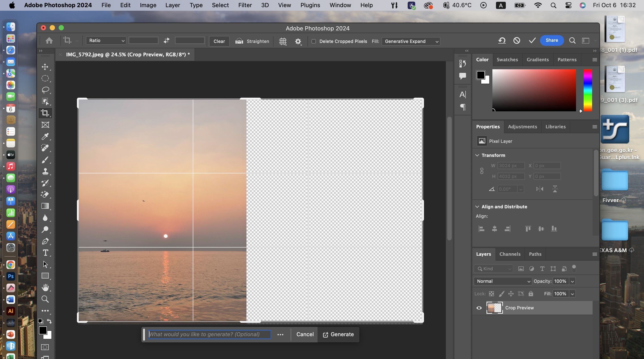Select the Horizontal Type tool
The image size is (644, 359).
(45, 253)
